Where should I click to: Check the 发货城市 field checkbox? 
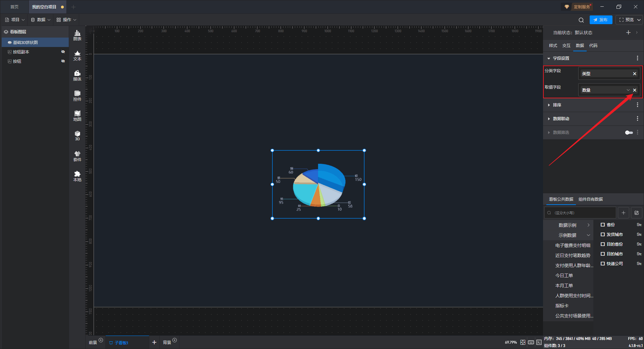click(603, 235)
